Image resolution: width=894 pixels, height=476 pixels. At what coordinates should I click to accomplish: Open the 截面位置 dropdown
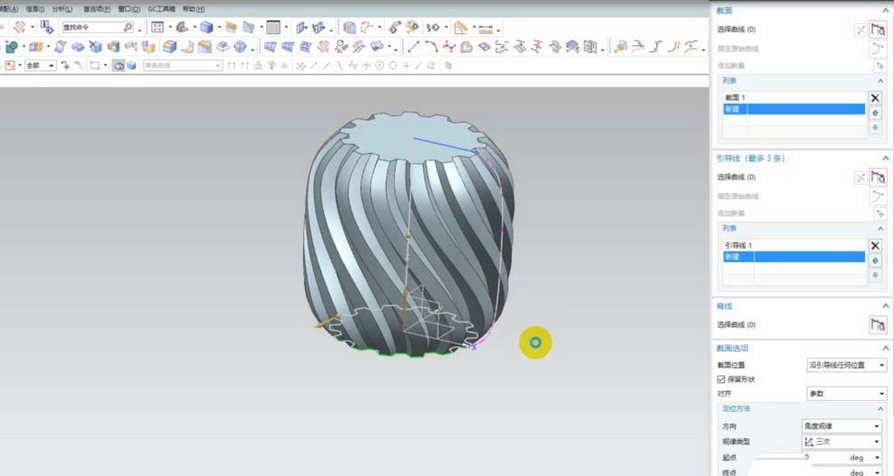pyautogui.click(x=846, y=366)
